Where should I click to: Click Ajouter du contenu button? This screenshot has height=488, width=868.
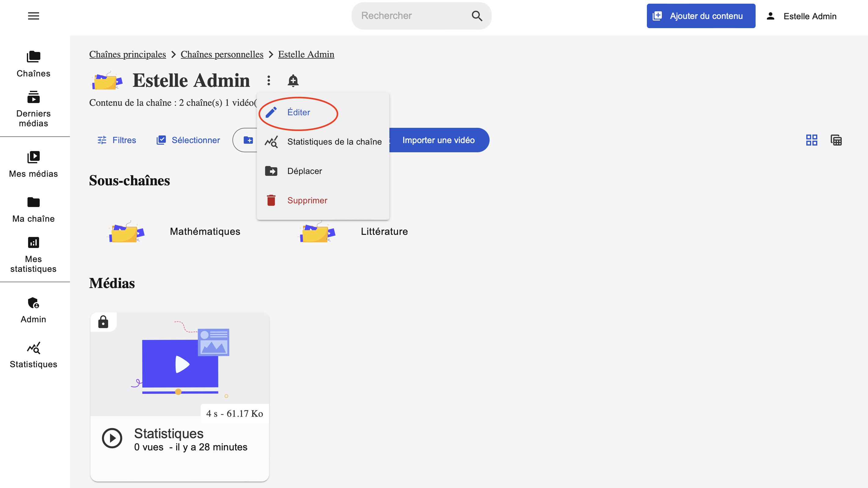tap(701, 16)
